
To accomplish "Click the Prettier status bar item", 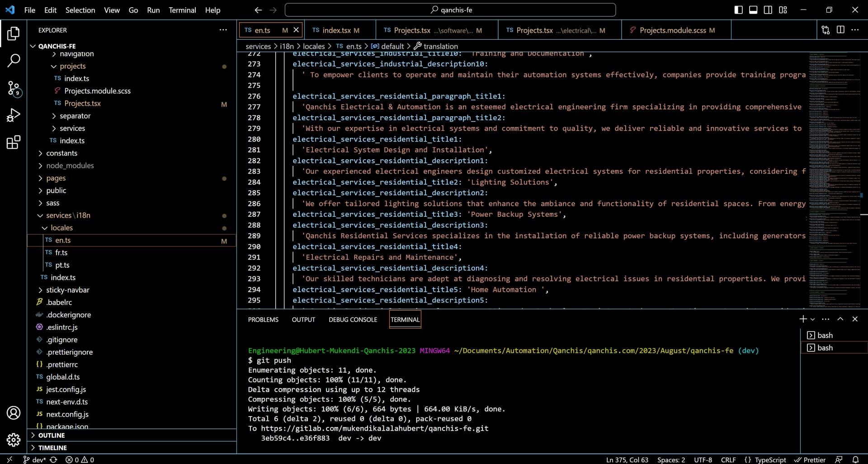I will [810, 459].
